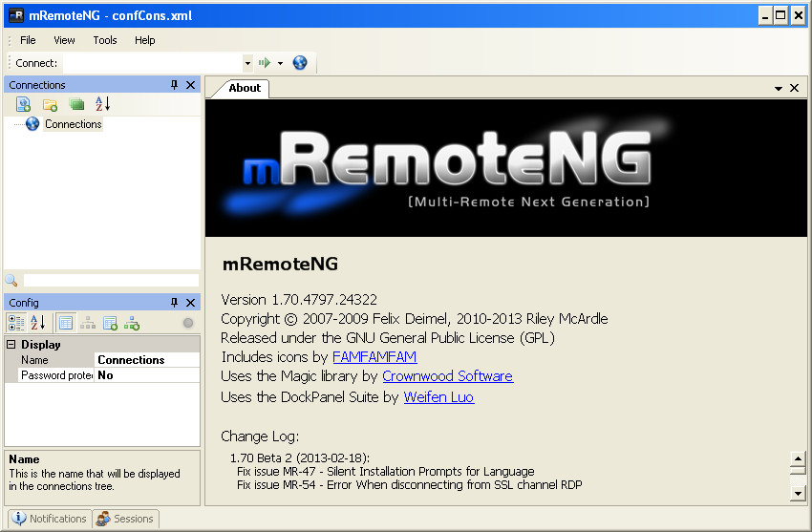Maximize the mRemoteNG window

780,15
